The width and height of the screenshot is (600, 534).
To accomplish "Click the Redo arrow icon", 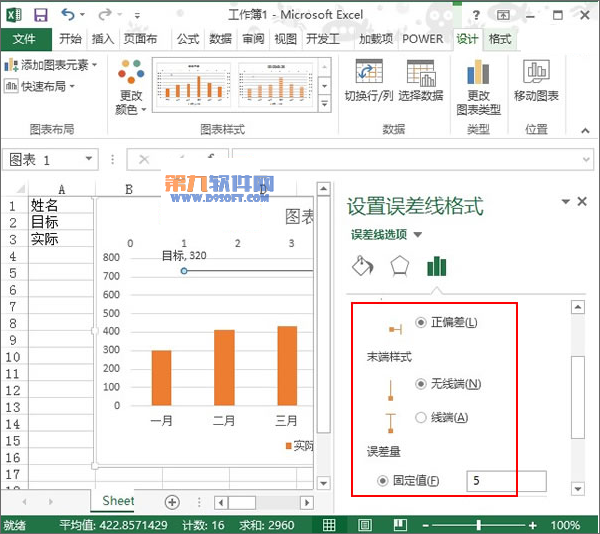I will click(104, 15).
